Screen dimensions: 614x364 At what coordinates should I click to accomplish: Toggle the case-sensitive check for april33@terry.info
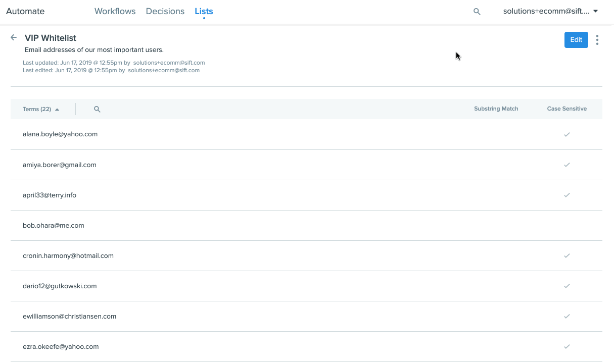567,195
